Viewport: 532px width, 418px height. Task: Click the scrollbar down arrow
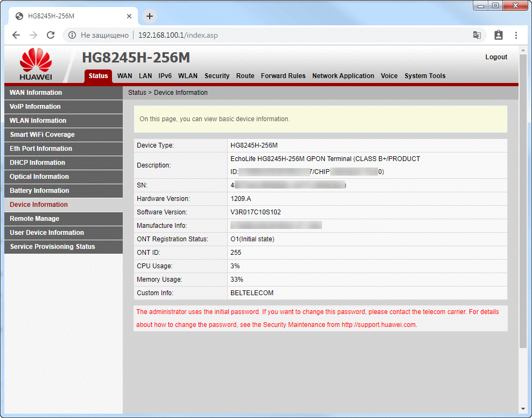click(x=522, y=409)
